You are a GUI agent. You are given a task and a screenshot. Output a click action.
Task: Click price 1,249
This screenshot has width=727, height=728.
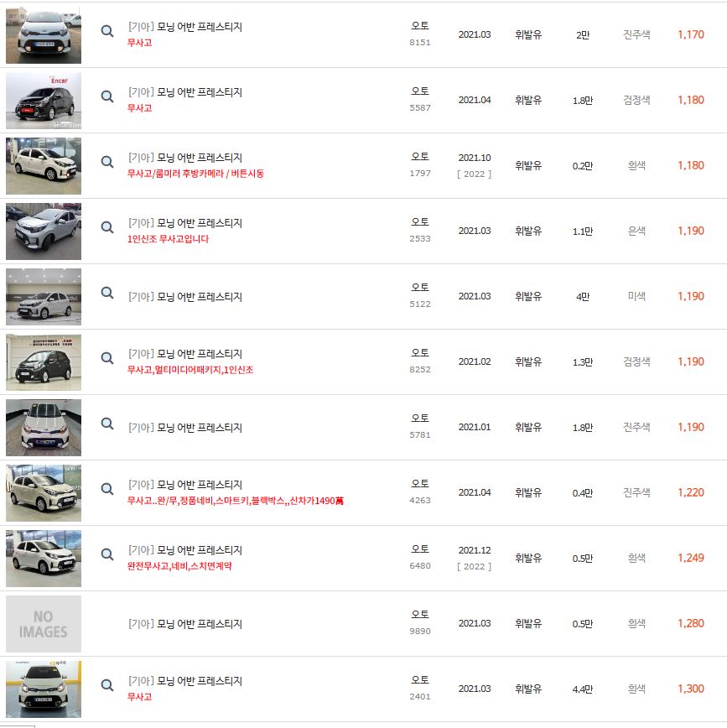(691, 558)
